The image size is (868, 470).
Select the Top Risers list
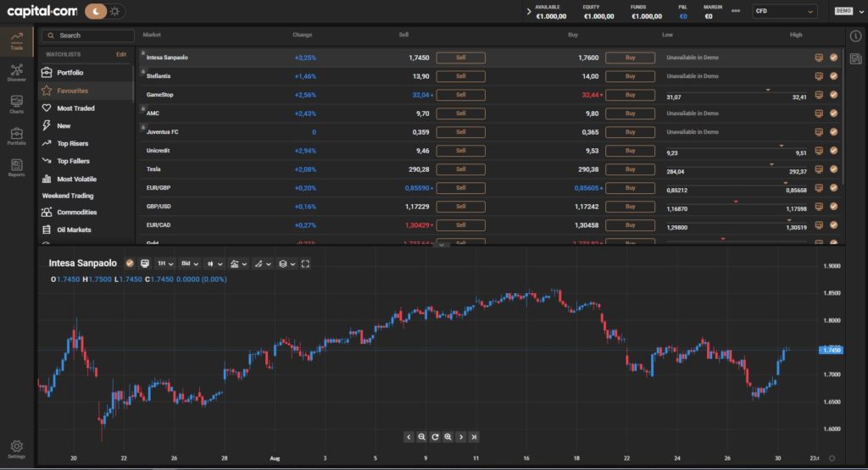(x=72, y=144)
